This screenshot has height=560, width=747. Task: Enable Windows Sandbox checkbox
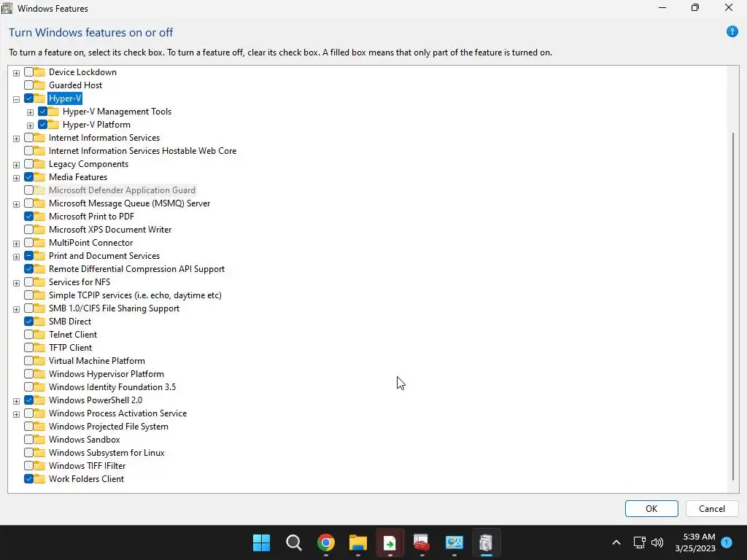coord(28,439)
